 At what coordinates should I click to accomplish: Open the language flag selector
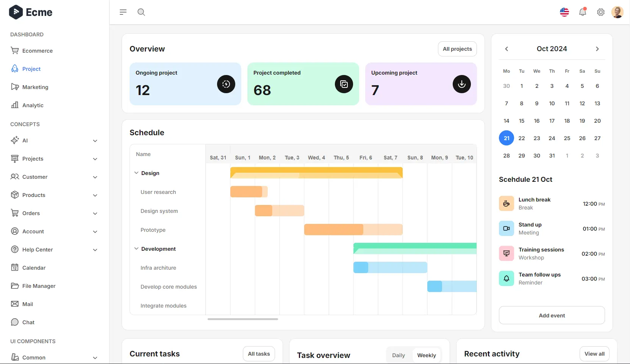tap(564, 12)
